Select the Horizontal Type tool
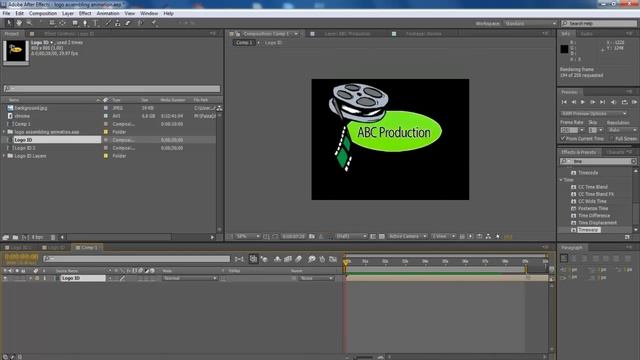 (x=96, y=23)
